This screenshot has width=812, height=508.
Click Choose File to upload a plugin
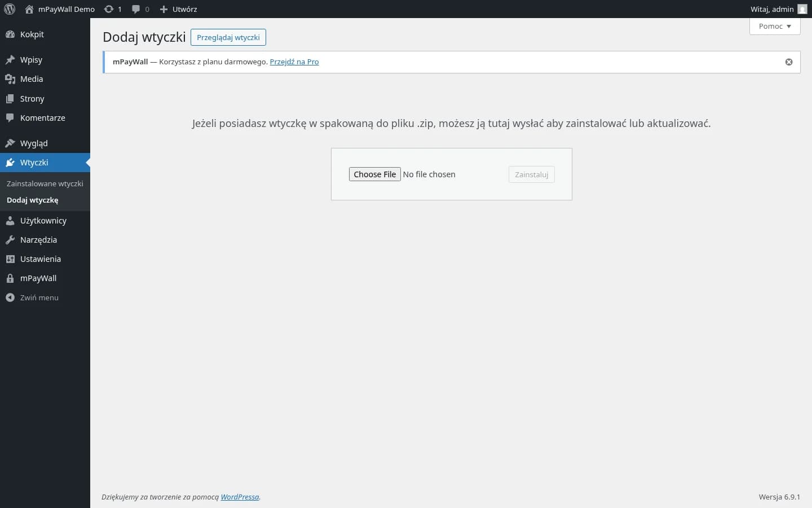[x=374, y=174]
